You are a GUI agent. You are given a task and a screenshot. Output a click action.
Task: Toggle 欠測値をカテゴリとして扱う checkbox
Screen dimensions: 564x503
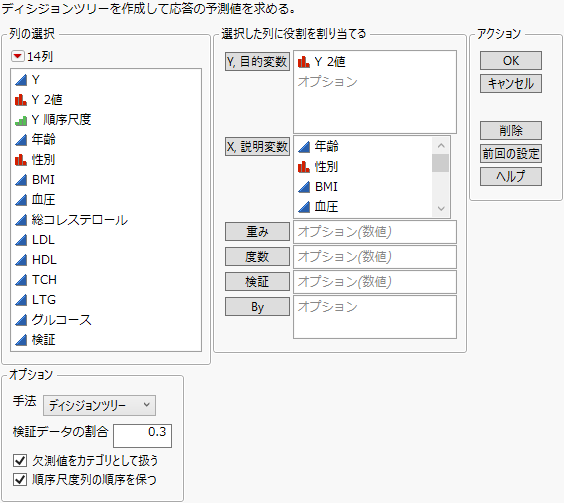pos(20,460)
